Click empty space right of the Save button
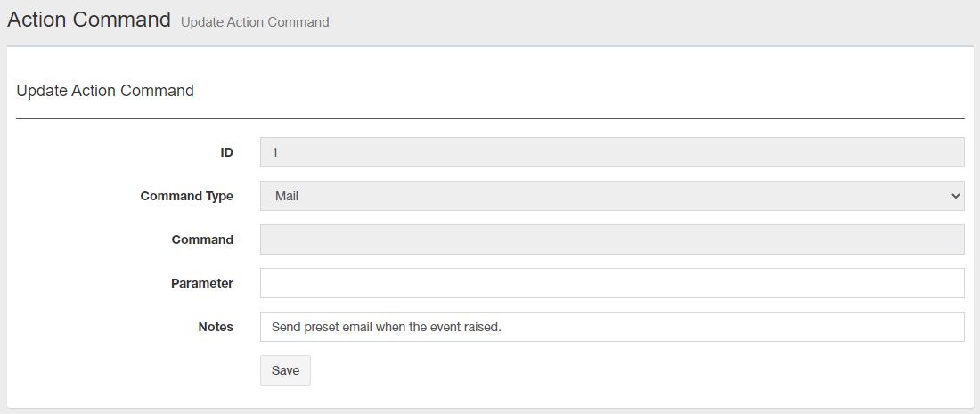The height and width of the screenshot is (414, 980). 624,370
